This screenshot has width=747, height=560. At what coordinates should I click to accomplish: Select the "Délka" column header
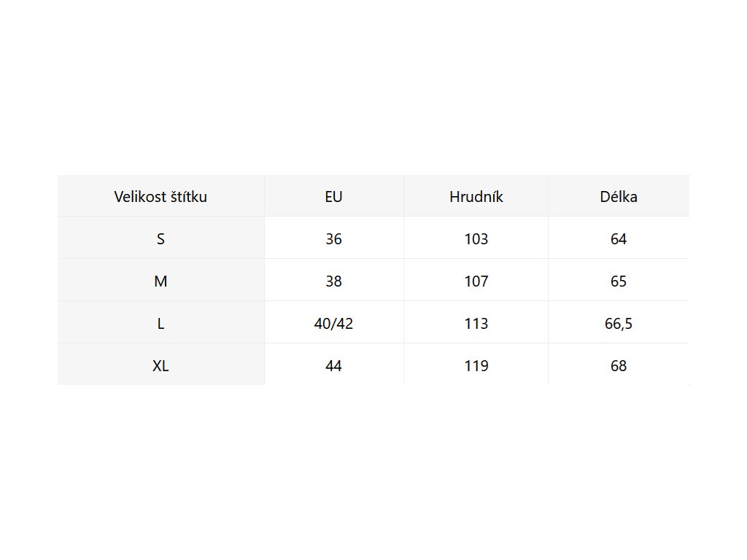tap(619, 197)
